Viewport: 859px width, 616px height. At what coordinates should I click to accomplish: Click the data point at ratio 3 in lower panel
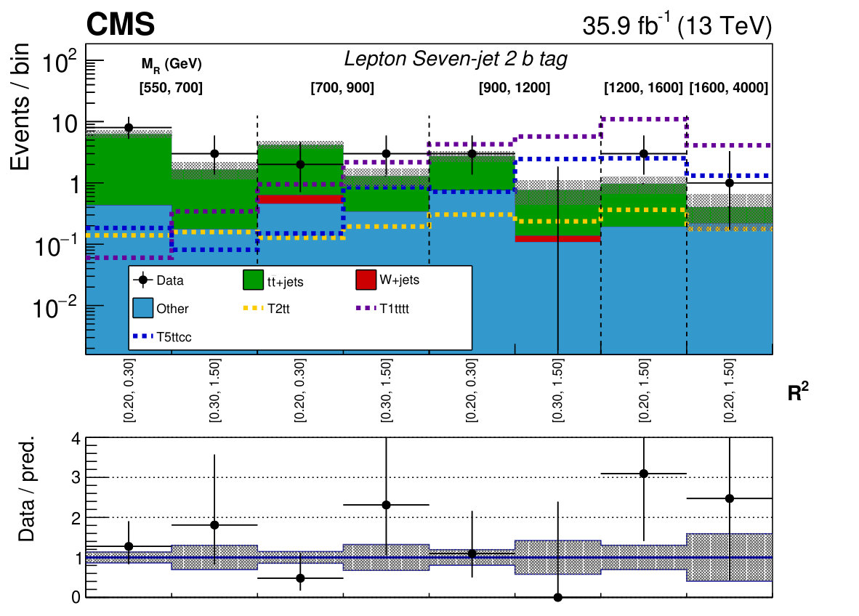pyautogui.click(x=644, y=474)
